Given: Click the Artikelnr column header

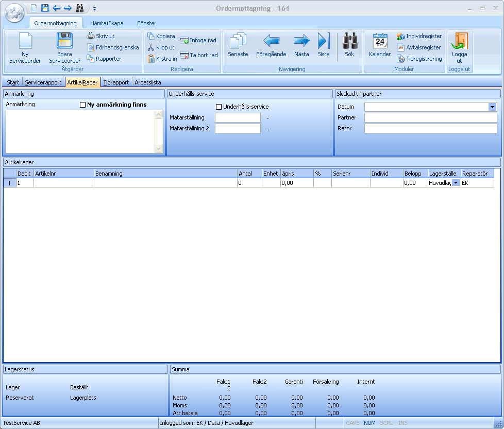Looking at the screenshot, I should click(64, 174).
